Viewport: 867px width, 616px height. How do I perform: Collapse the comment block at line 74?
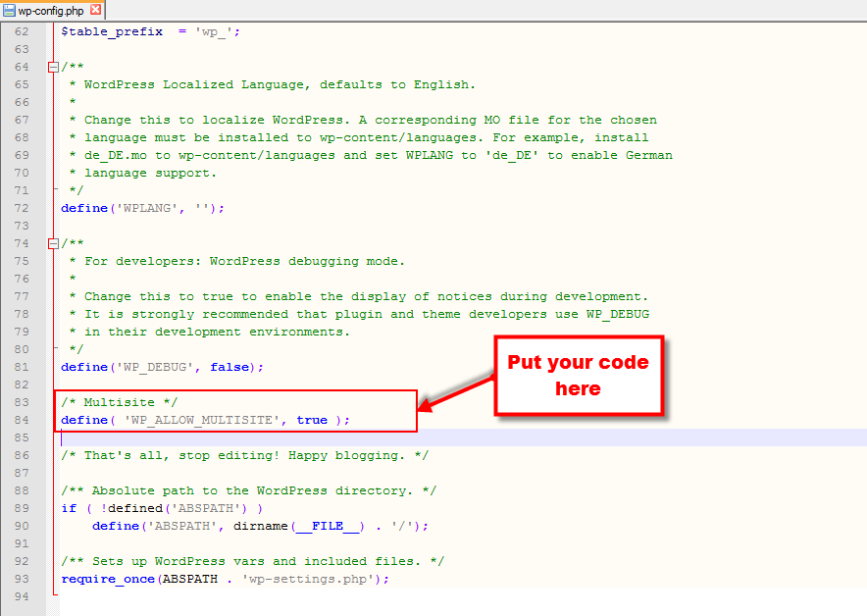pyautogui.click(x=53, y=243)
